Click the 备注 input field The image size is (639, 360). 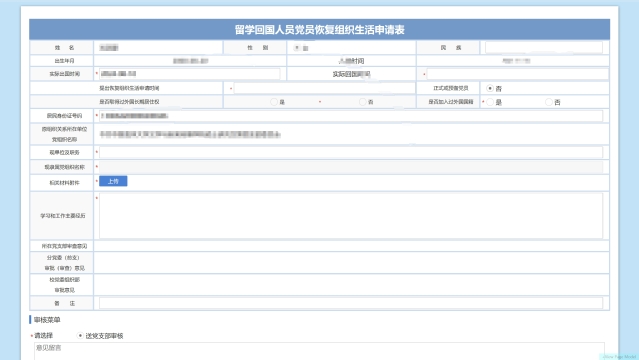click(351, 303)
